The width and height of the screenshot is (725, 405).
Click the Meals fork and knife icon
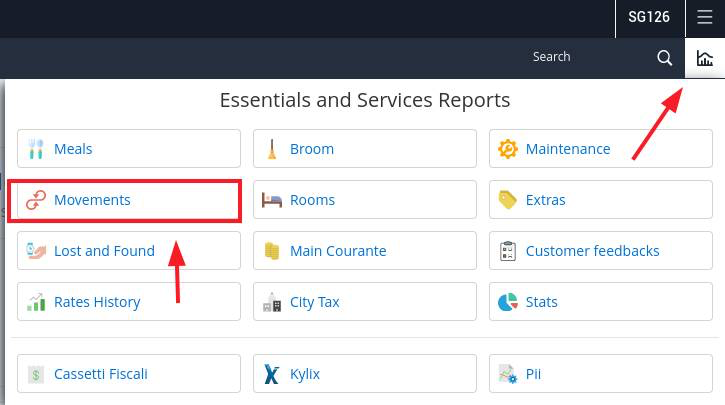36,149
